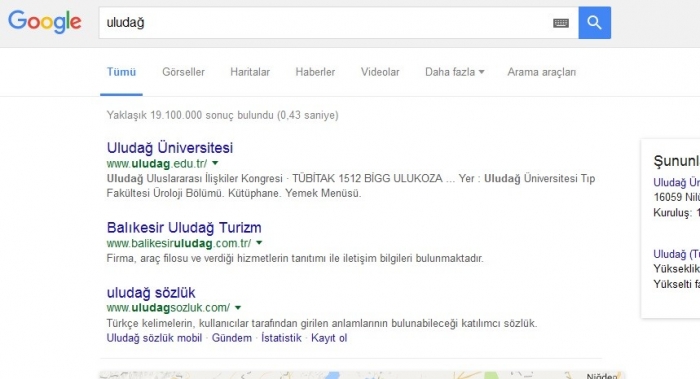This screenshot has height=379, width=700.
Task: Switch to the Haritalar tab
Action: click(250, 72)
